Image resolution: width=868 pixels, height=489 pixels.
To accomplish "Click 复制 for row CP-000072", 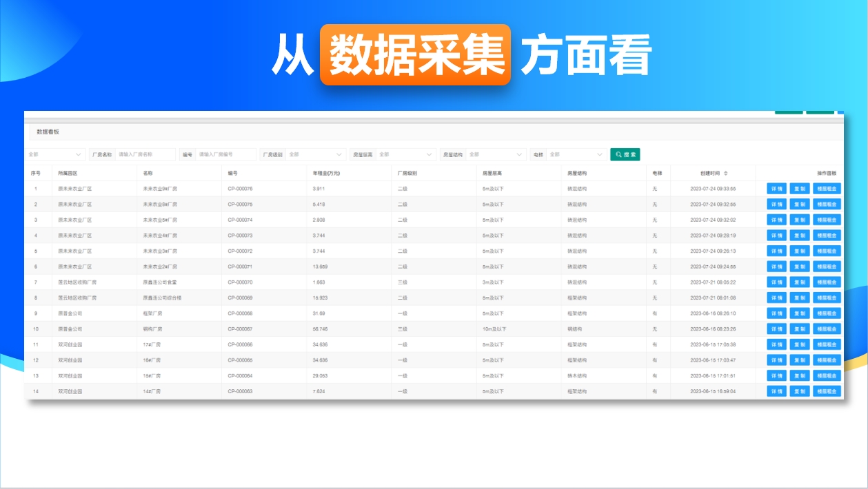I will [x=800, y=251].
